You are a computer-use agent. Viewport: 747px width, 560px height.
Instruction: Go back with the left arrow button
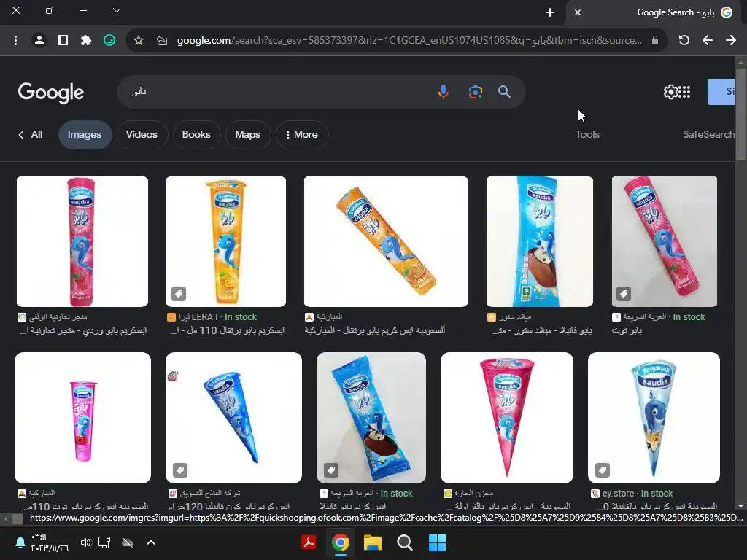(x=708, y=41)
